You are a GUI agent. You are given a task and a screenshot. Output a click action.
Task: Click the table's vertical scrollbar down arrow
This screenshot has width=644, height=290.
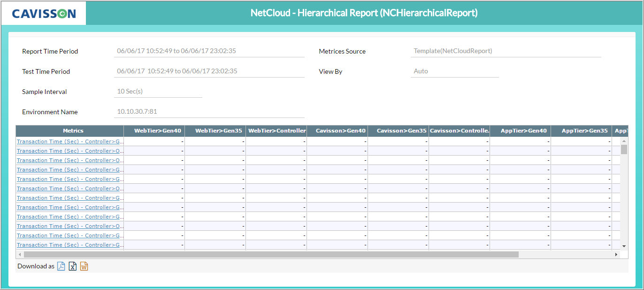point(624,246)
